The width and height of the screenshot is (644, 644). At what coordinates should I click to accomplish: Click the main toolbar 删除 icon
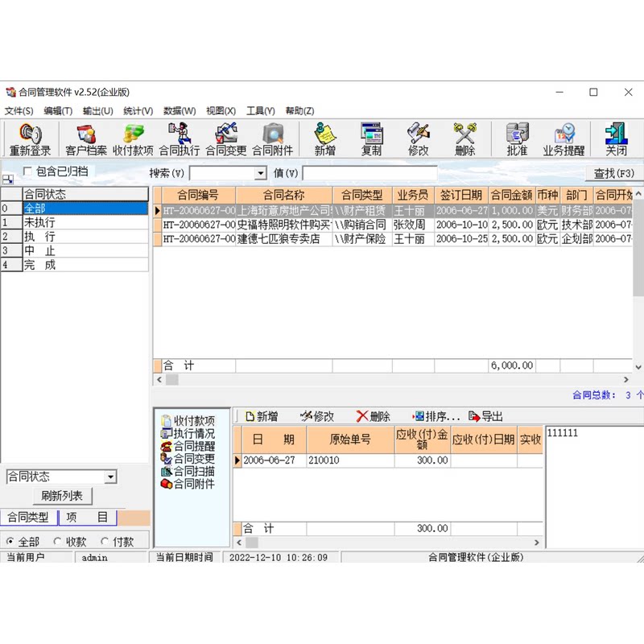[464, 139]
